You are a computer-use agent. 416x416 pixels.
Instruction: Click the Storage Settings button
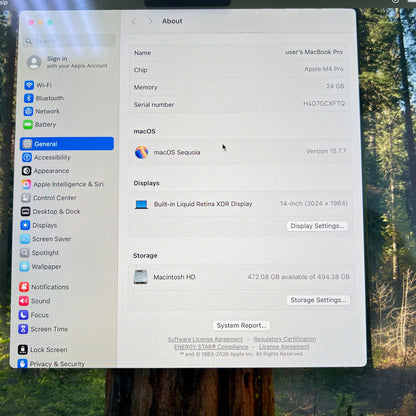pyautogui.click(x=318, y=300)
